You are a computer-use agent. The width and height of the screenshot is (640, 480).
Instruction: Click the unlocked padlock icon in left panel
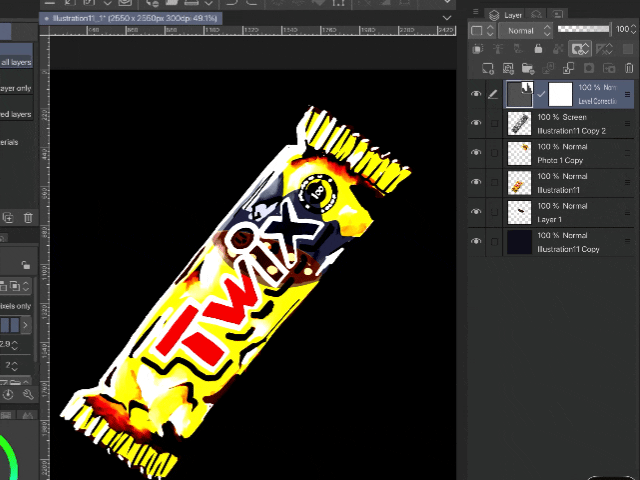pos(26,265)
